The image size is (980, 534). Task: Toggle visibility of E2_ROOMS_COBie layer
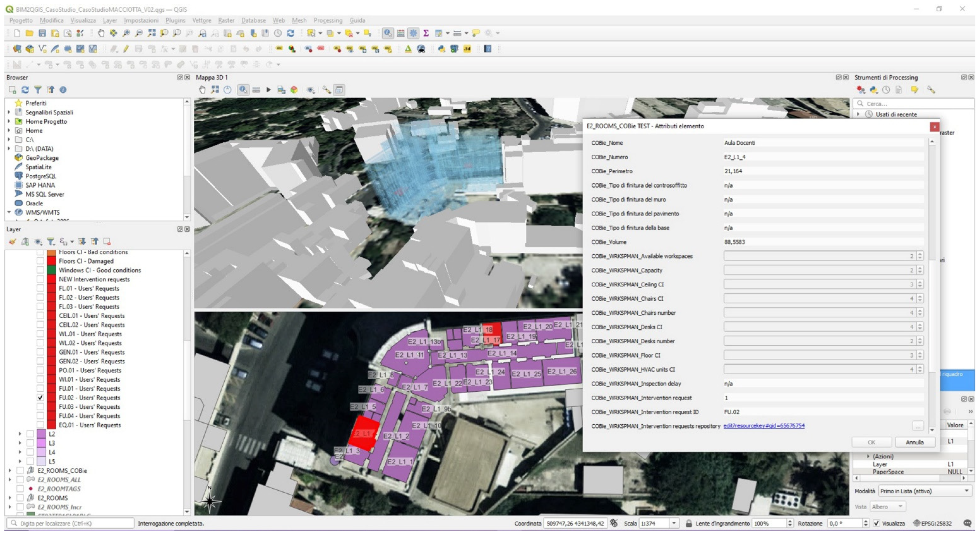coord(20,470)
